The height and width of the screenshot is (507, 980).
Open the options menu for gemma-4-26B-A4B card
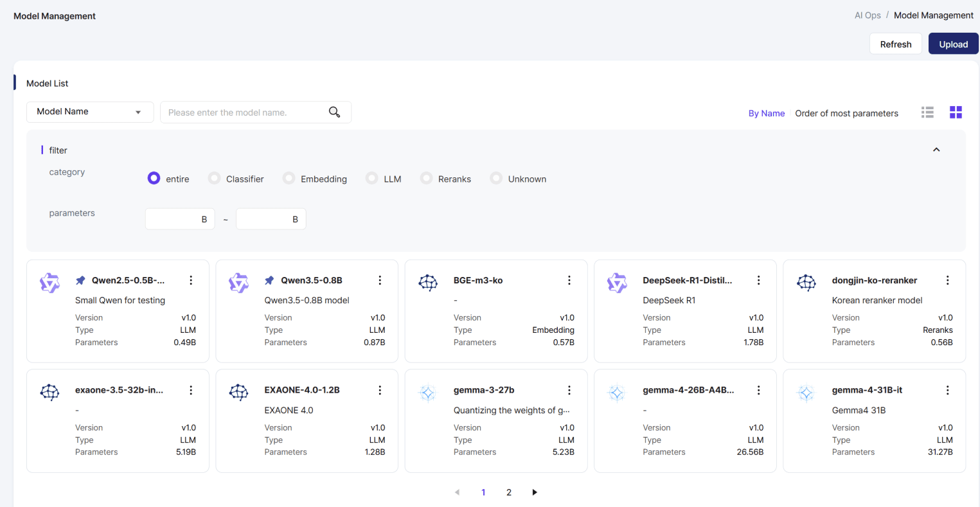(758, 390)
